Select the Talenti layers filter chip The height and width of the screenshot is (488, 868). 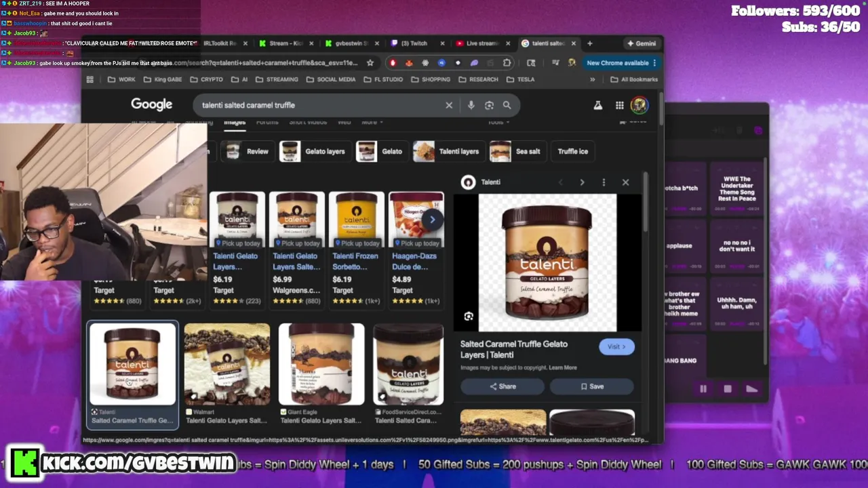click(x=448, y=151)
